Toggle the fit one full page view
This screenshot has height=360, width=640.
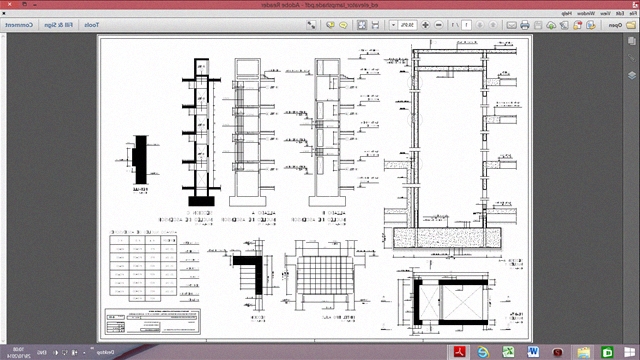click(362, 25)
